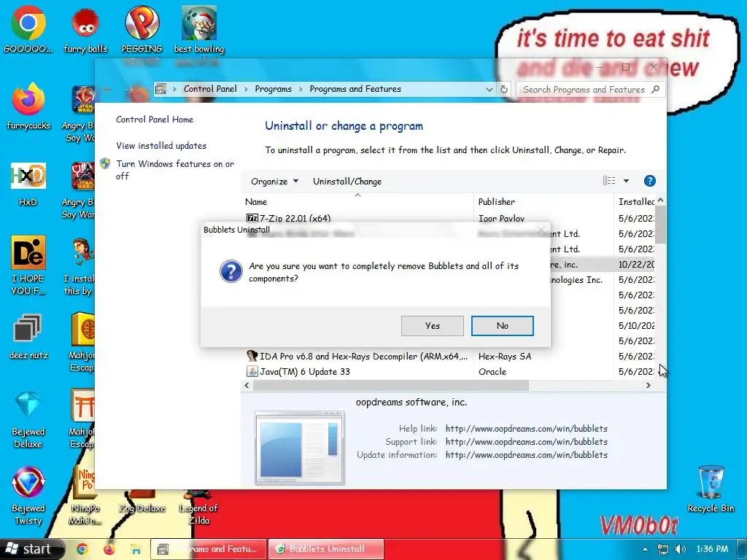Select IDA Pro v6.8 Hex-Rays Decompiler row

[x=357, y=356]
